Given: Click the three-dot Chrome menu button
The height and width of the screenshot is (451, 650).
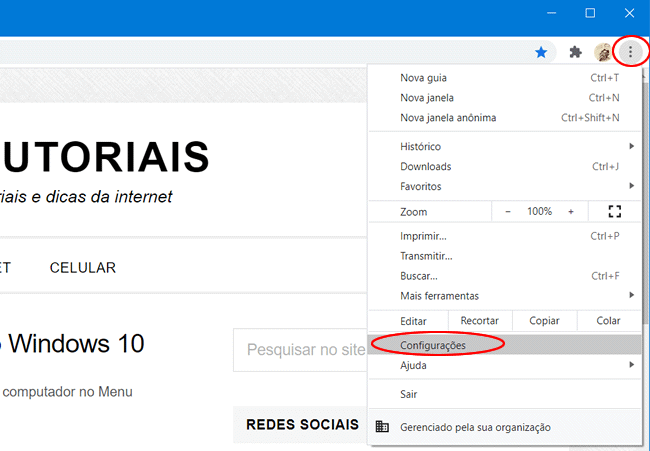Looking at the screenshot, I should click(630, 52).
